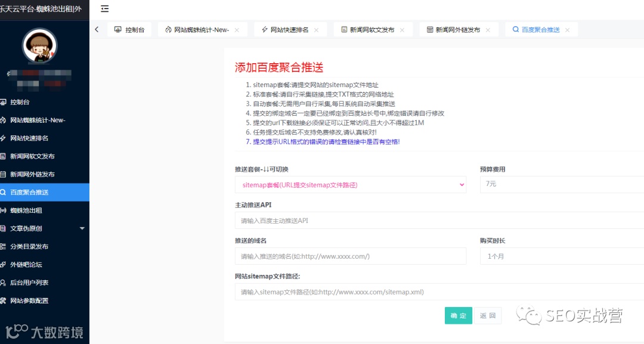Close the 新闻网外链发布 tab
This screenshot has width=644, height=344.
tap(488, 30)
